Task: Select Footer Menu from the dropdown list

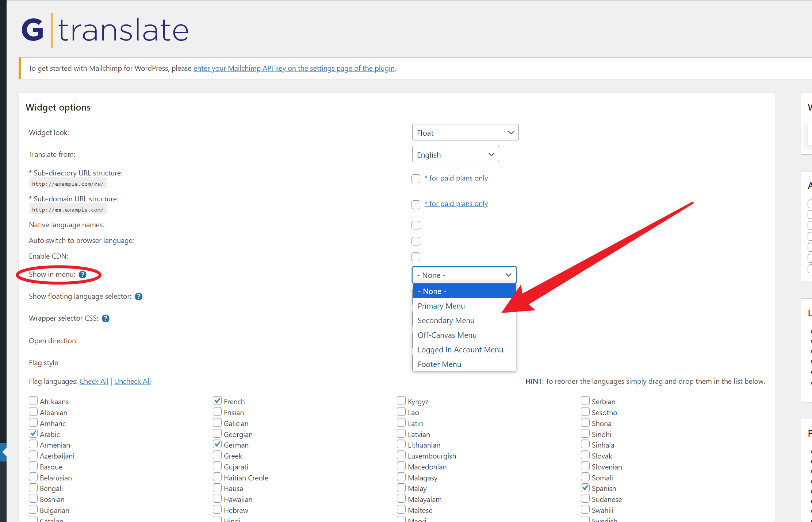Action: [x=439, y=364]
